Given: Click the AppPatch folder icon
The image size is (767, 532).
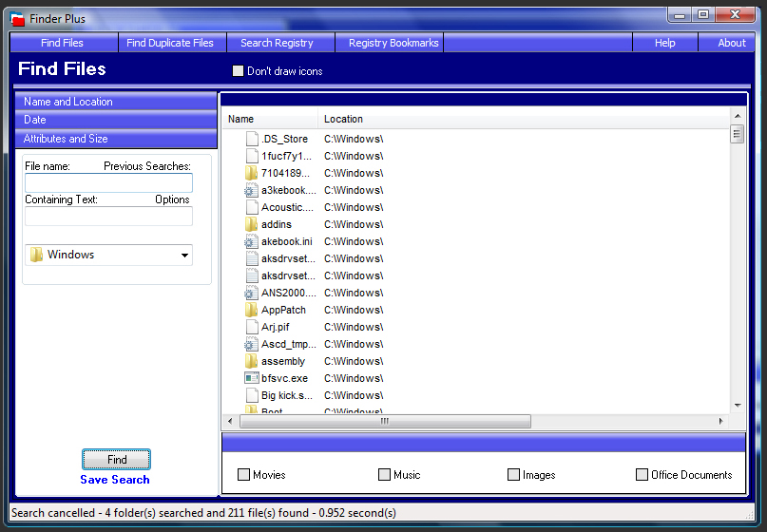Looking at the screenshot, I should [251, 310].
